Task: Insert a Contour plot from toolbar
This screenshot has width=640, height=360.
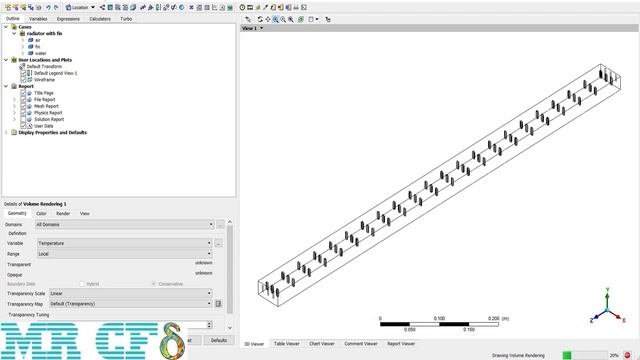Action: click(x=110, y=7)
